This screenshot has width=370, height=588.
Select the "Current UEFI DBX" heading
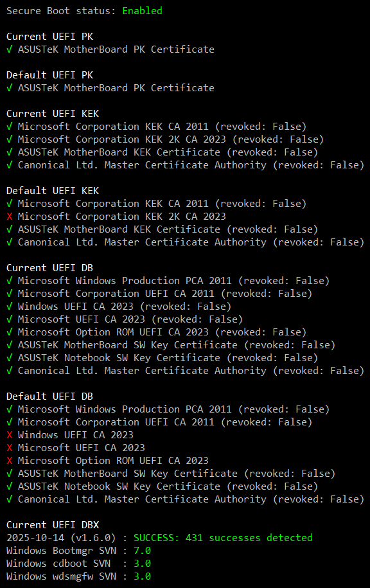[53, 525]
